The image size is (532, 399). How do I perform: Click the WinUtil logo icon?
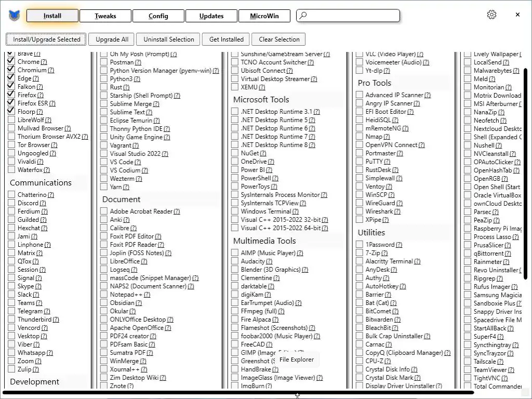click(14, 16)
